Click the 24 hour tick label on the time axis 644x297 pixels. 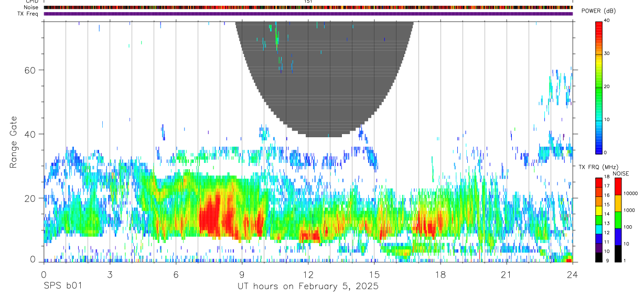point(573,274)
